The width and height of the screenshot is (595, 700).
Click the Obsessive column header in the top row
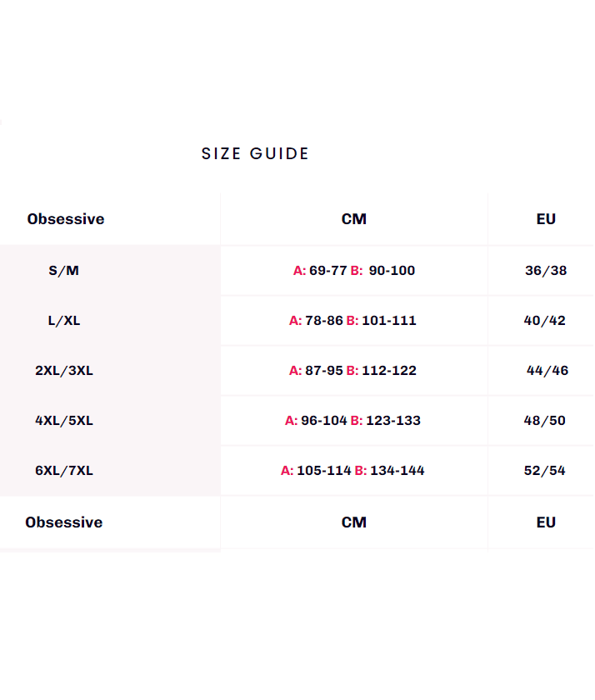tap(66, 219)
